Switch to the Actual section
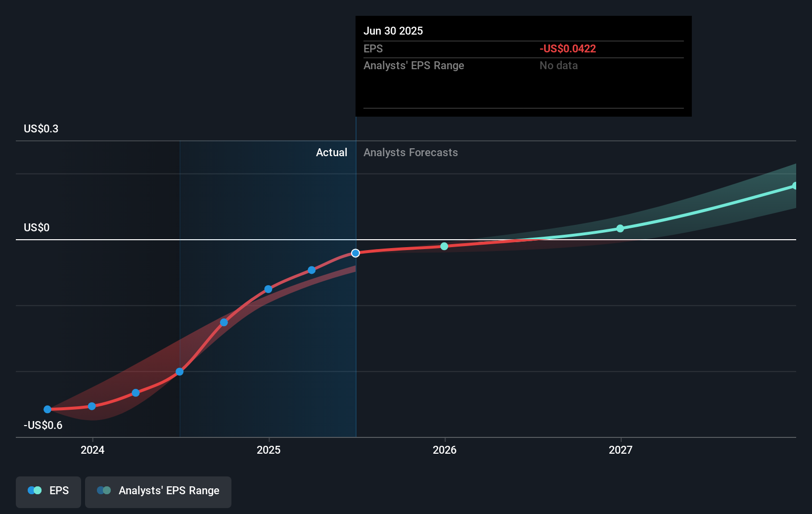The image size is (812, 514). (x=331, y=152)
